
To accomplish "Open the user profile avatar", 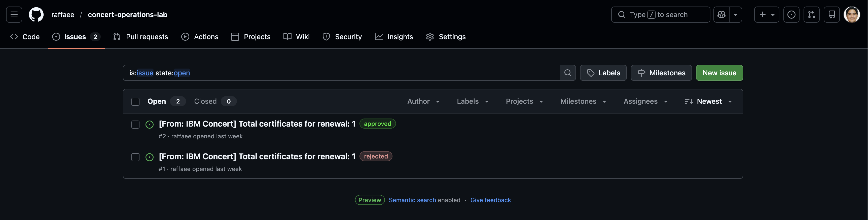I will coord(851,15).
